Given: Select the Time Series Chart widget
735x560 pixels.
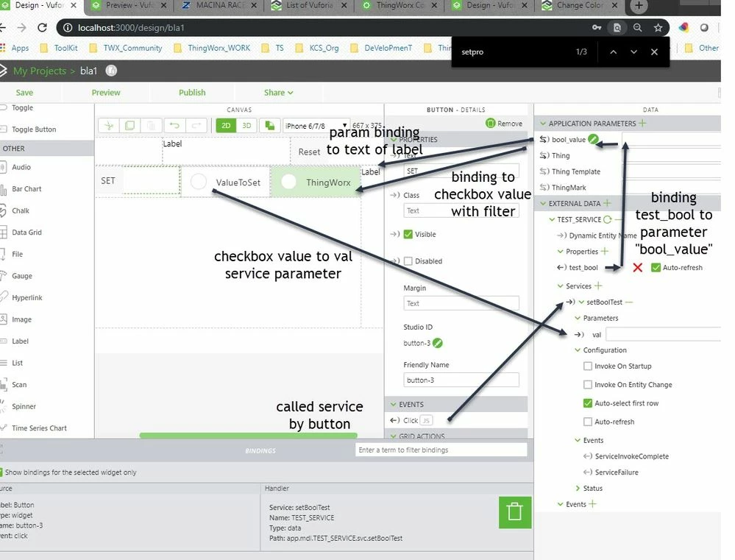Looking at the screenshot, I should pyautogui.click(x=39, y=428).
